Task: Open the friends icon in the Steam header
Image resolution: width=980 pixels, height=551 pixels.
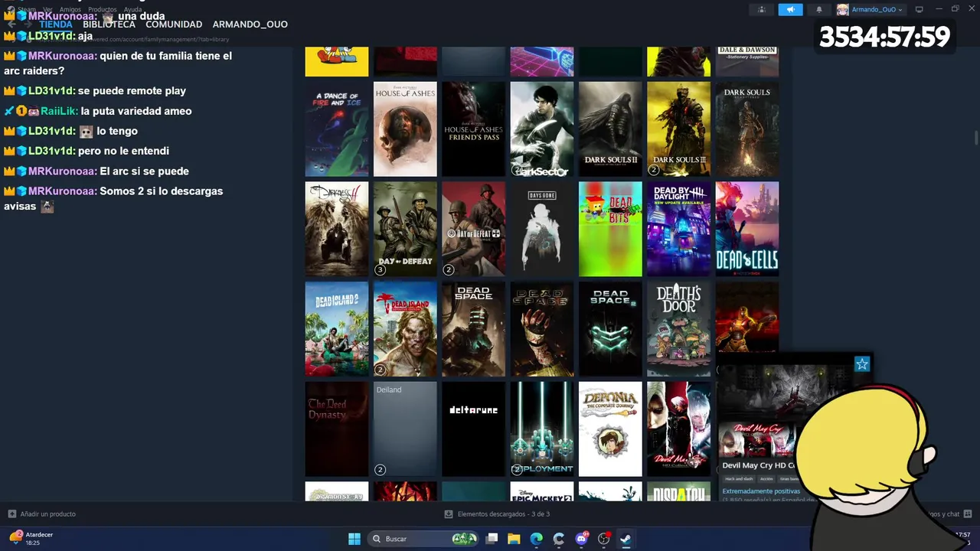Action: click(x=761, y=9)
